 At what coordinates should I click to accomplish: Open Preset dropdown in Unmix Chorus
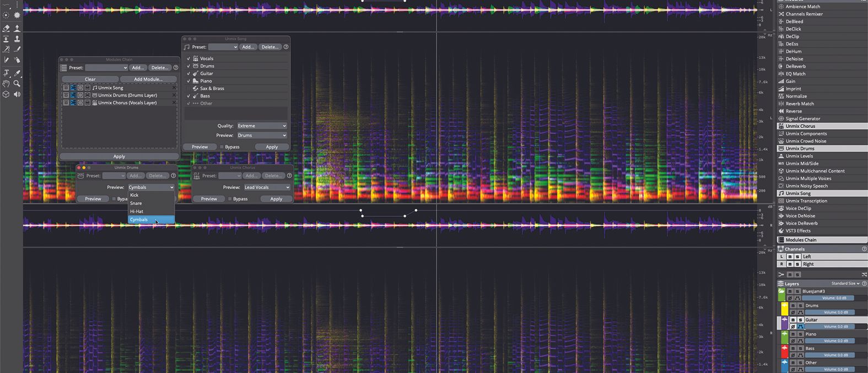click(x=230, y=175)
